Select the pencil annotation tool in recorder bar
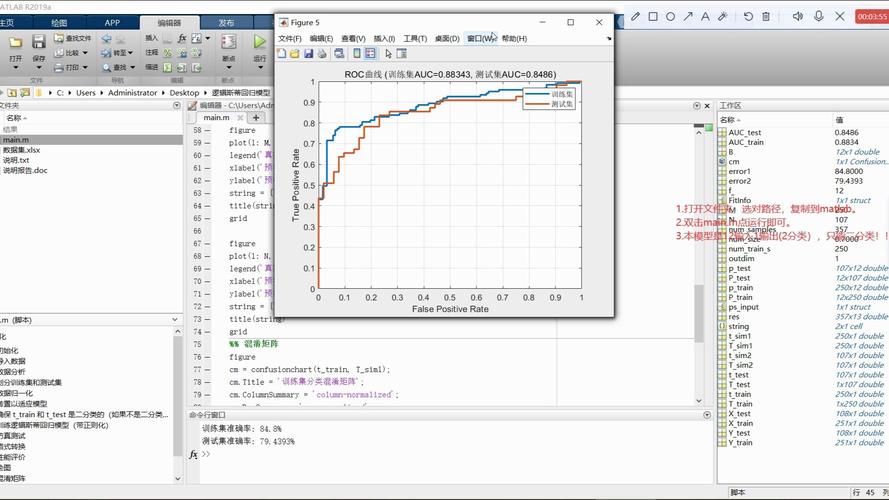The image size is (889, 500). point(635,16)
